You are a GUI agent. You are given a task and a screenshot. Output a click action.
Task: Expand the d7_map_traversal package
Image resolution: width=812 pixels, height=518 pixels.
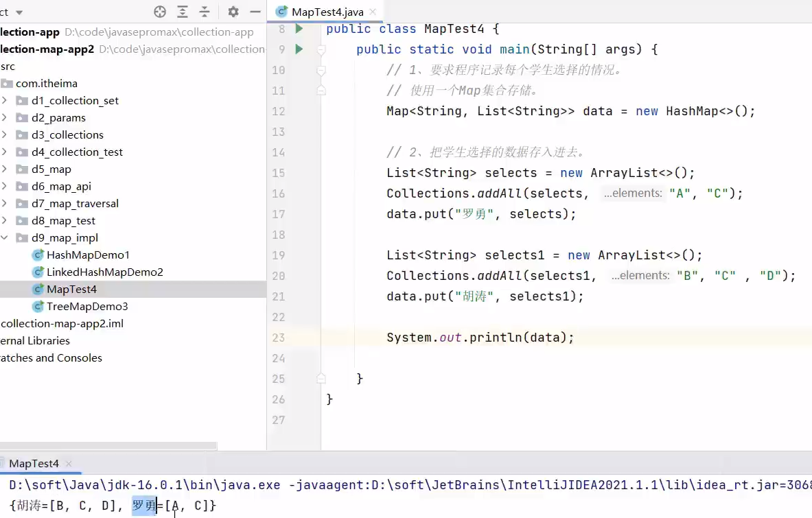click(4, 203)
